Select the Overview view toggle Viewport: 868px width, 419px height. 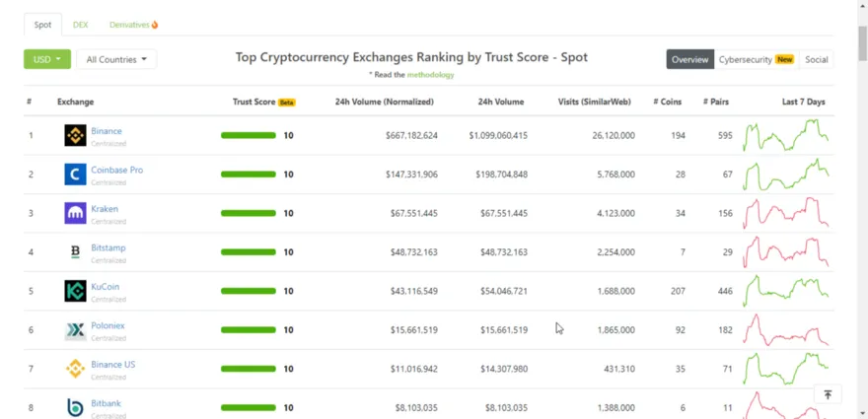(x=689, y=59)
